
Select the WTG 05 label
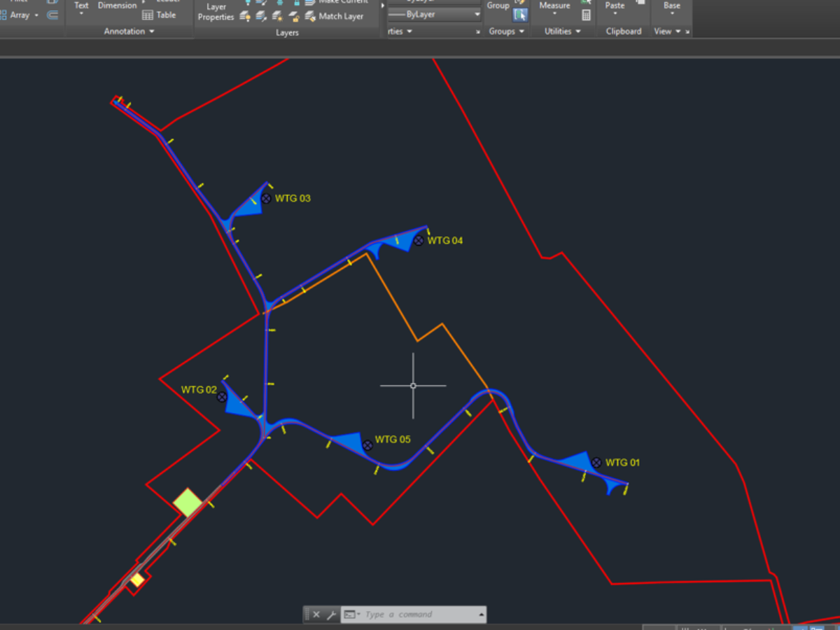tap(393, 440)
